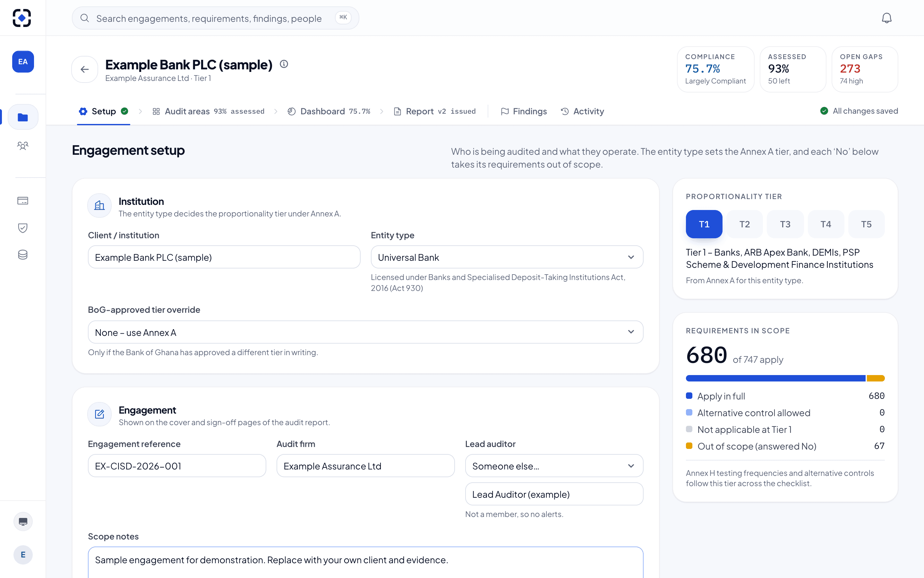The image size is (924, 578).
Task: Switch to the Report tab
Action: (435, 111)
